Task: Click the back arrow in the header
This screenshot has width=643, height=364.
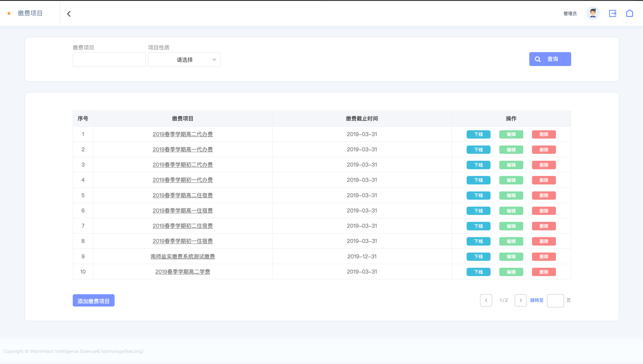Action: (69, 14)
